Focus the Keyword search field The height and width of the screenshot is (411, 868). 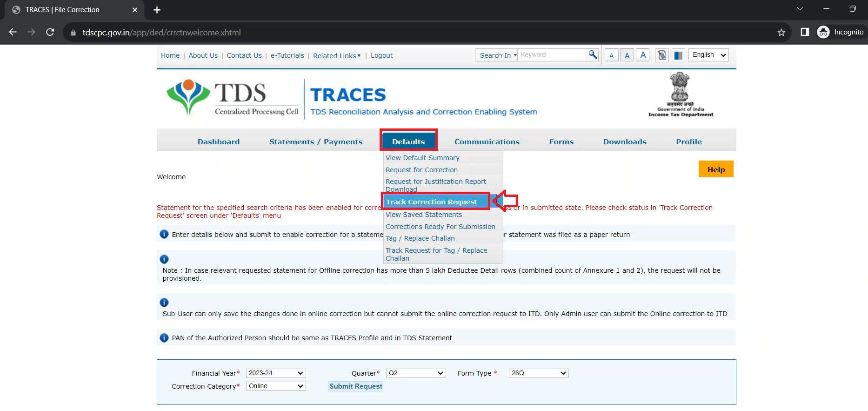(552, 55)
